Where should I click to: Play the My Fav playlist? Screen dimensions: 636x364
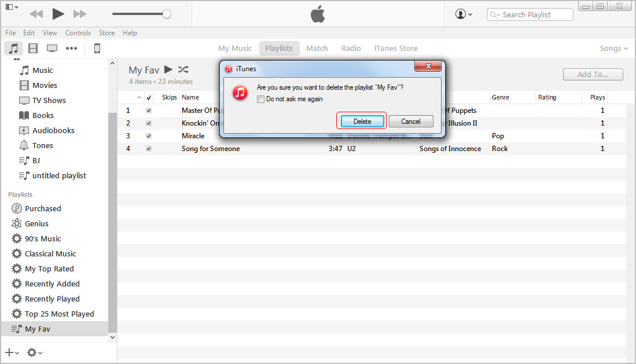pos(168,69)
